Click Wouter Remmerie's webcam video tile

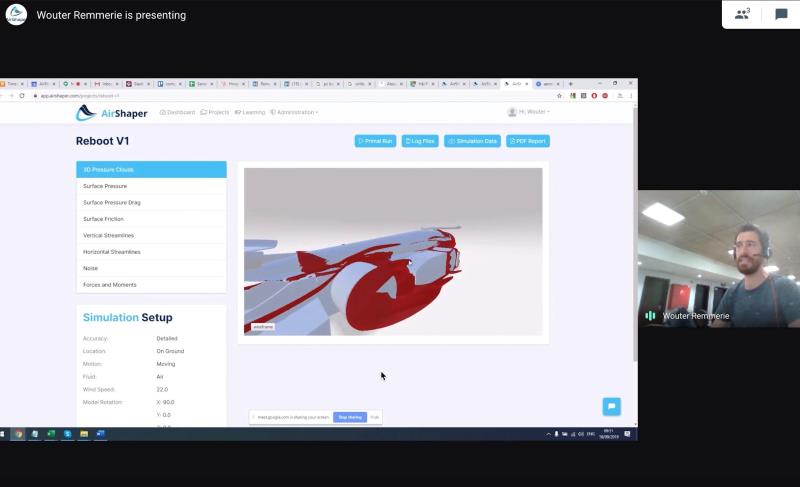point(719,259)
